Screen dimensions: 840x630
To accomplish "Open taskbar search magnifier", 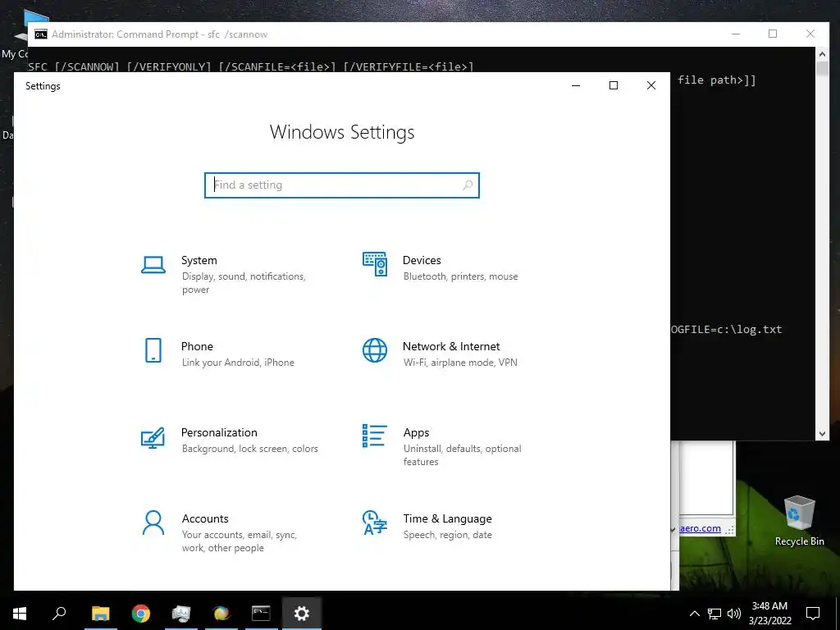I will [59, 614].
